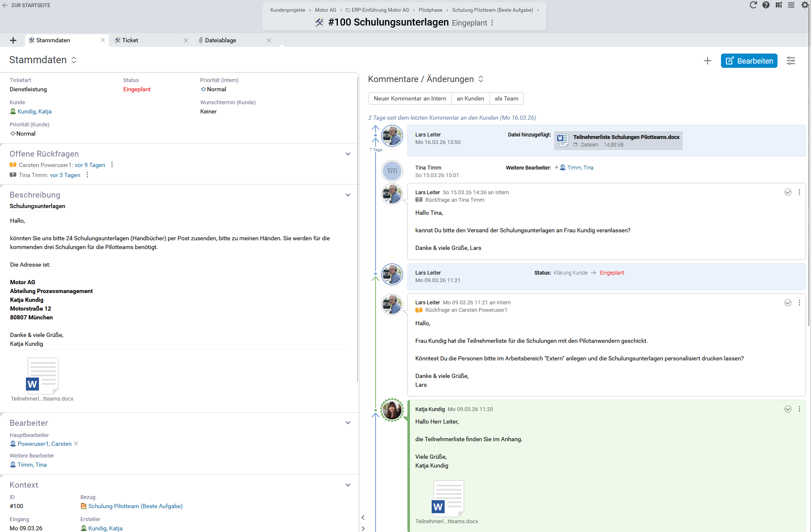Click Neuer Kommentar an Intern button

410,98
